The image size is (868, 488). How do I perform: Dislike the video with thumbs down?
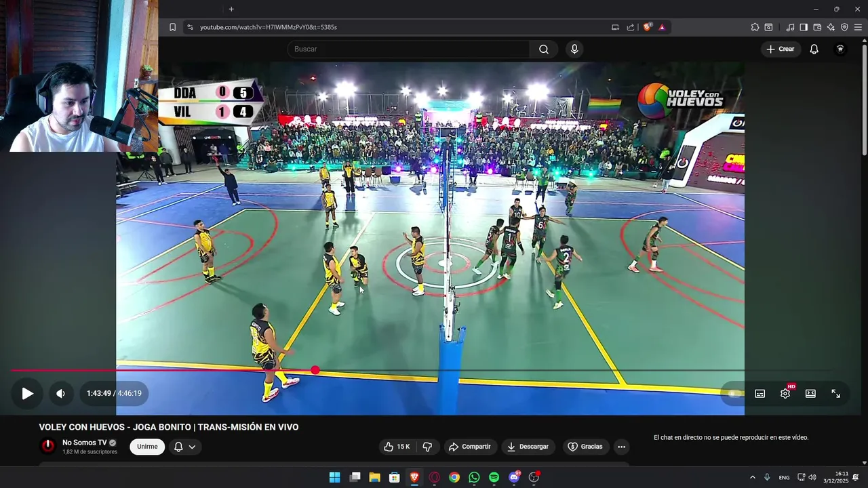coord(427,447)
